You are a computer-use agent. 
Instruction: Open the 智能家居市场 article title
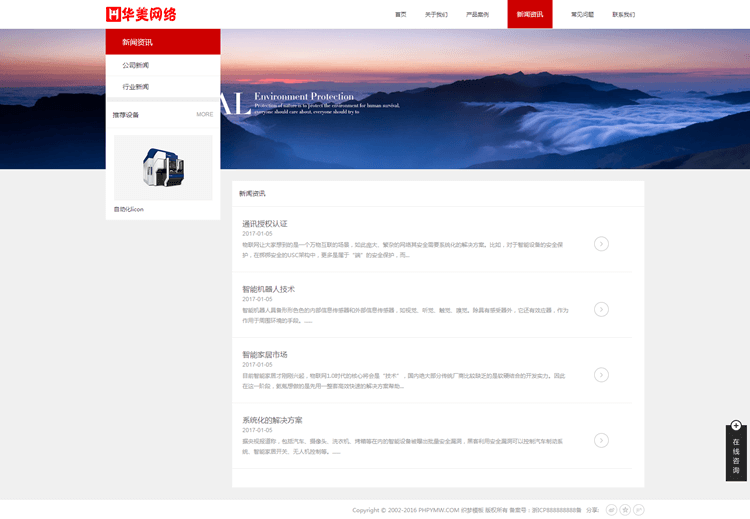pyautogui.click(x=265, y=354)
